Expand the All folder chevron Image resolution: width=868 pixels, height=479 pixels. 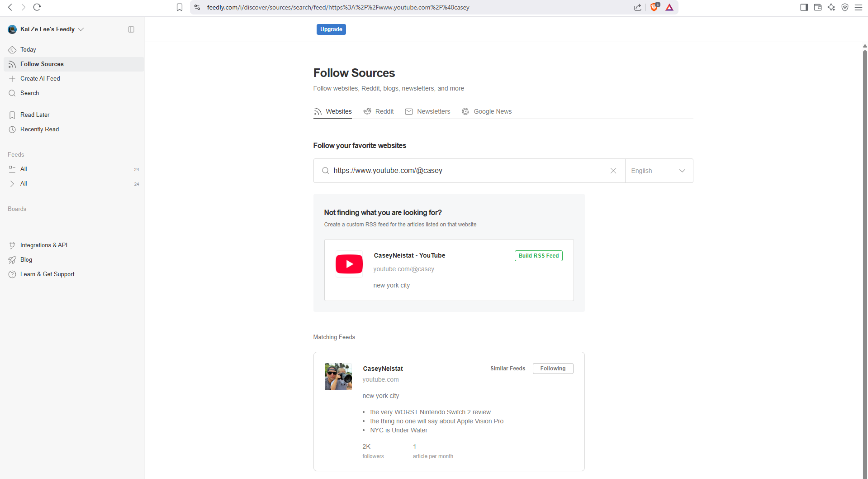click(12, 184)
